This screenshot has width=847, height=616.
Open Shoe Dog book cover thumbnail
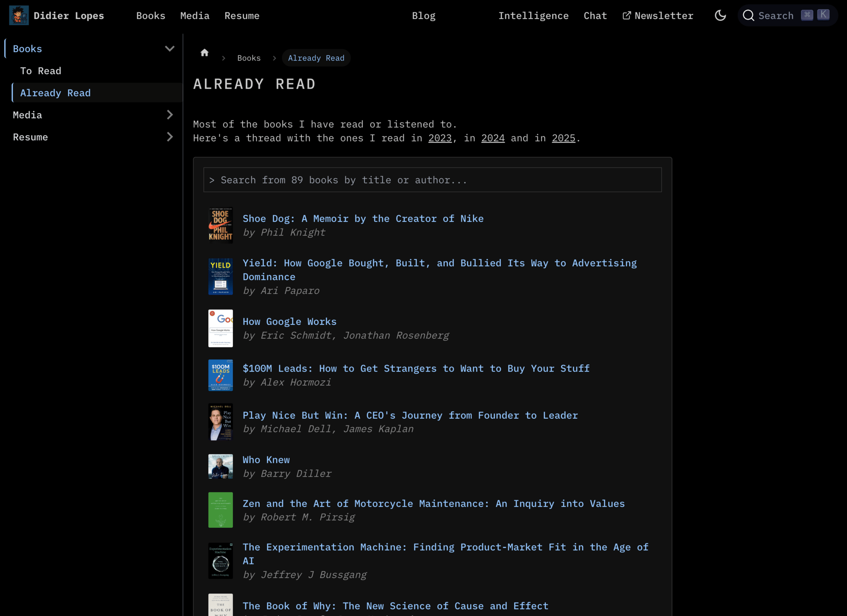tap(220, 225)
